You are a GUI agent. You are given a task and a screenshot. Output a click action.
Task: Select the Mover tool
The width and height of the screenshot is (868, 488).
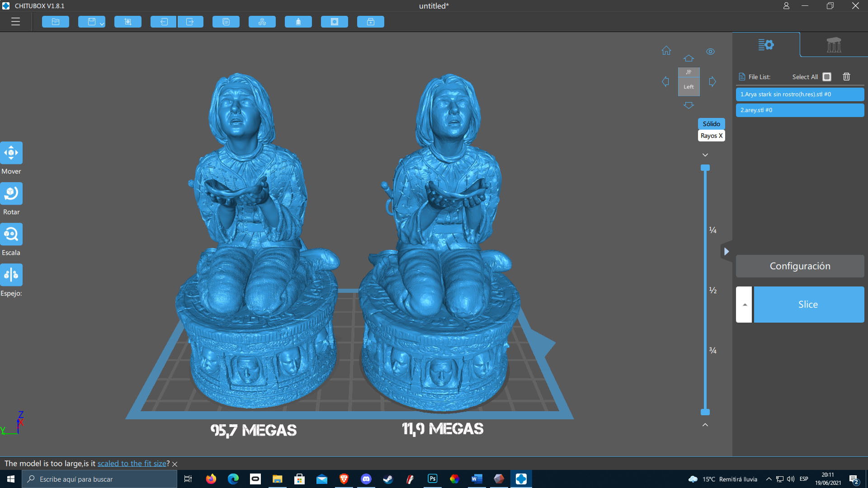pos(11,153)
